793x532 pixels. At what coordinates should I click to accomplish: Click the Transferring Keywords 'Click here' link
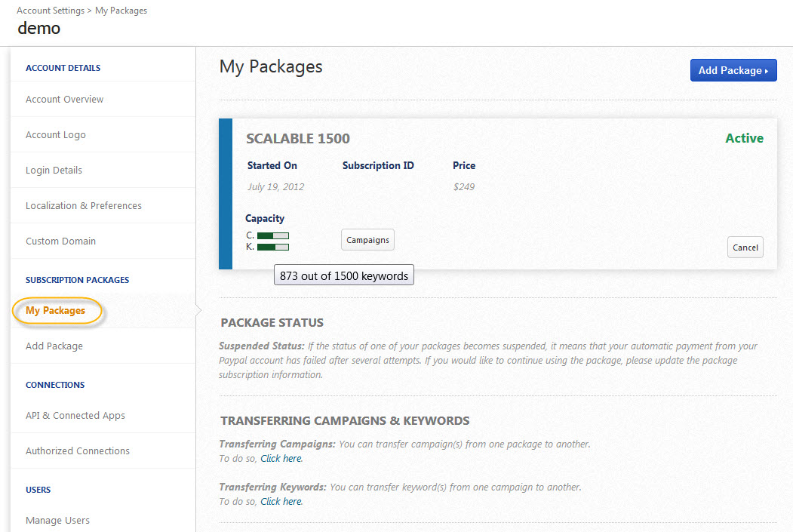(x=281, y=501)
